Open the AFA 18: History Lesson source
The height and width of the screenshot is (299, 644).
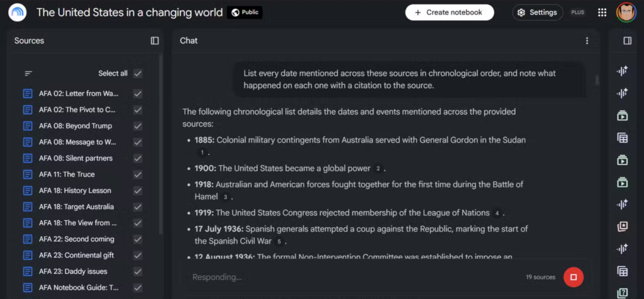75,191
